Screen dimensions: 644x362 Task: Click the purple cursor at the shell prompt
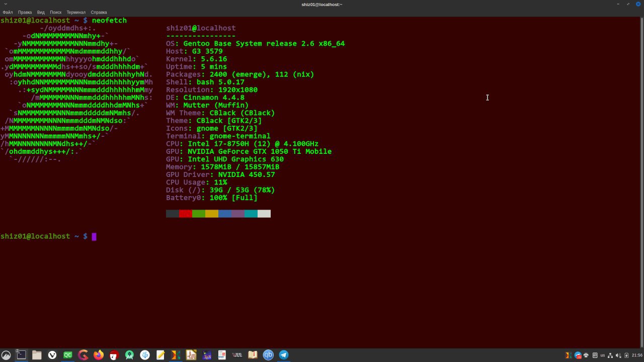(94, 236)
